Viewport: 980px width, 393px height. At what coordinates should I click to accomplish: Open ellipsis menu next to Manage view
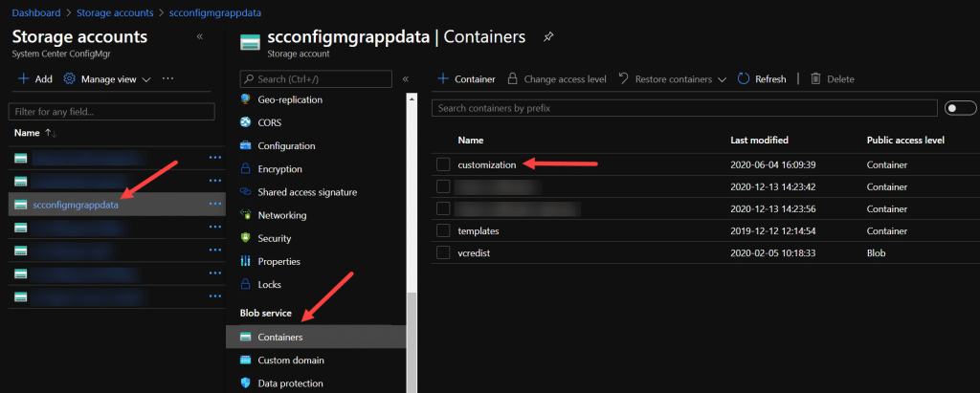click(x=167, y=78)
